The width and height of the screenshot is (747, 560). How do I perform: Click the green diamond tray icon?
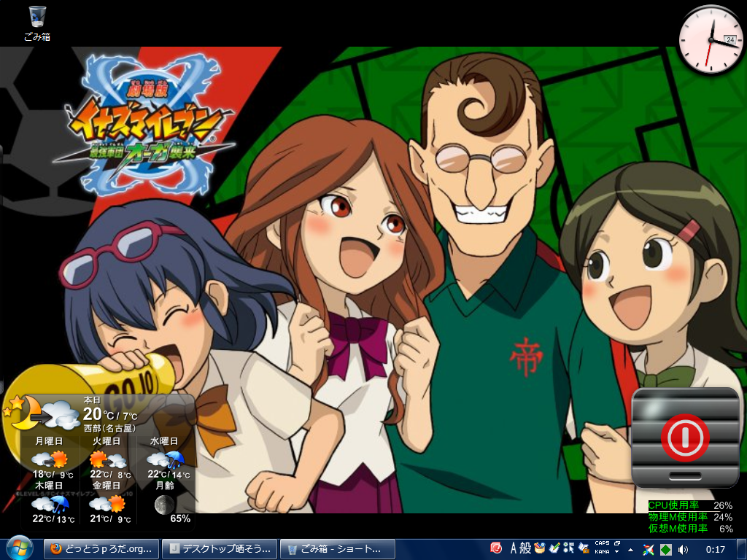point(665,550)
